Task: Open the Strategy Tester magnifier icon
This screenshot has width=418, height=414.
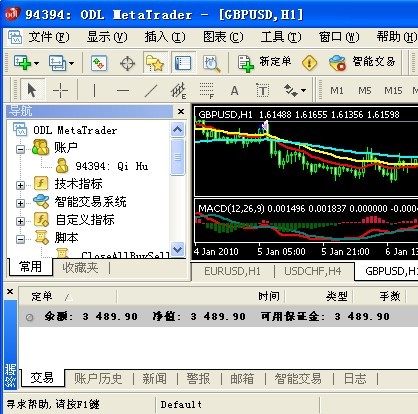Action: [211, 63]
